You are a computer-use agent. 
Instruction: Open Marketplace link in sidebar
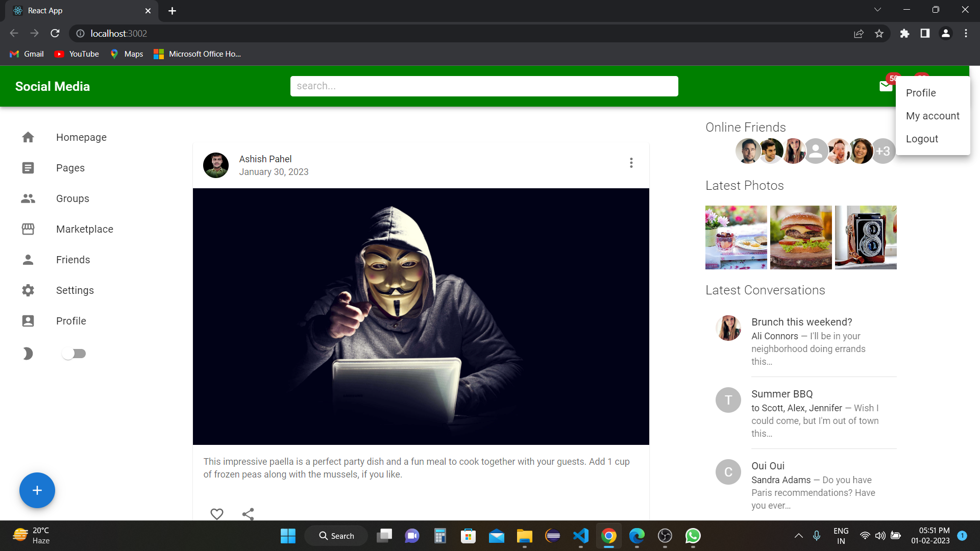[x=85, y=229]
